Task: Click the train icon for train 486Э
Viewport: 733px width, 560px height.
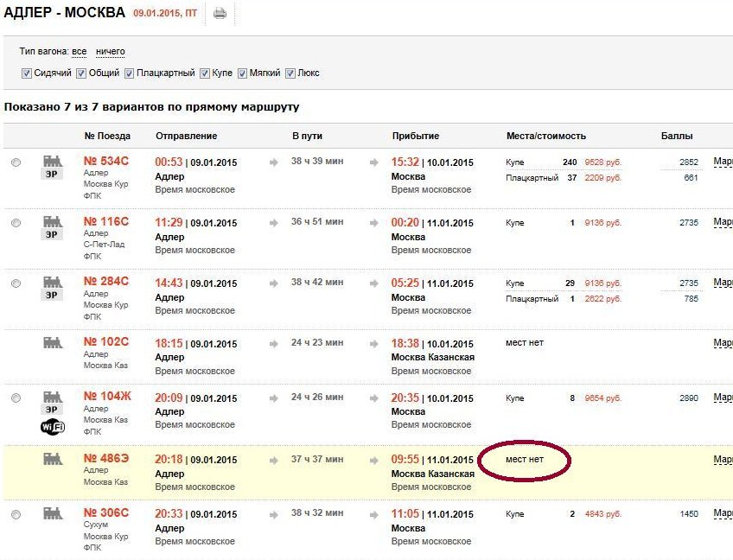Action: tap(53, 459)
